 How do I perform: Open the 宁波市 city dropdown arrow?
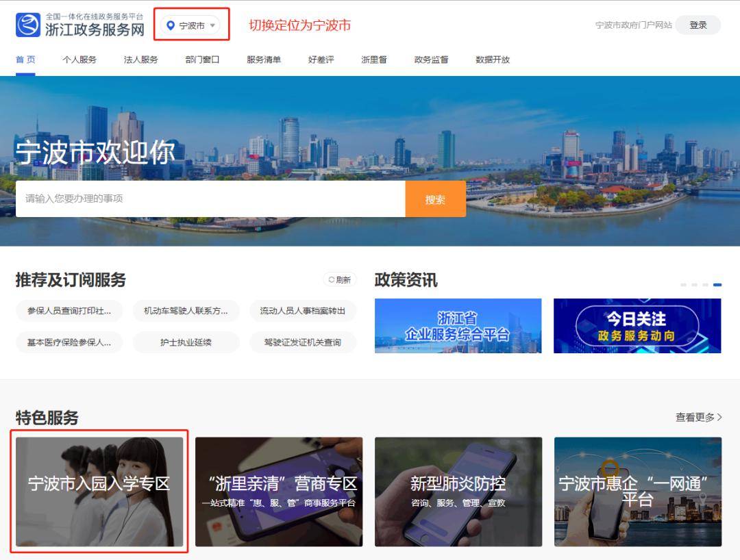coord(212,25)
